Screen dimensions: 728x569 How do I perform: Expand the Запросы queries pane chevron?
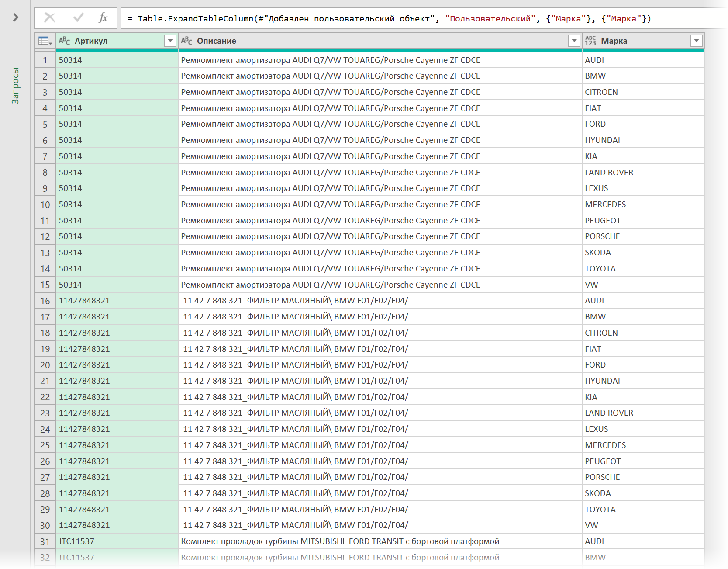16,17
